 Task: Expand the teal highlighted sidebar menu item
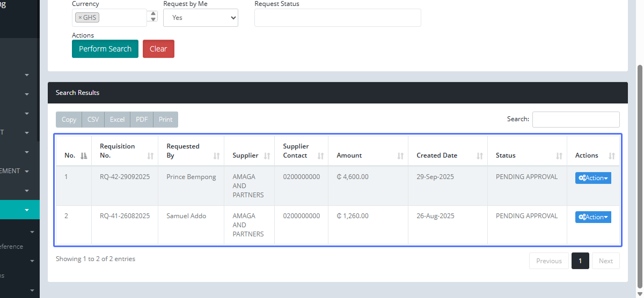click(x=26, y=210)
